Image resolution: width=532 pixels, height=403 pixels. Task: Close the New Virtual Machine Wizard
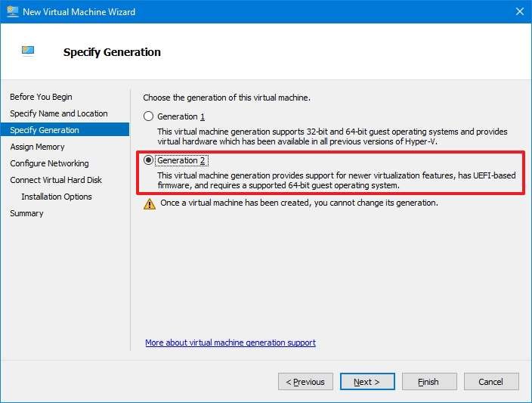pyautogui.click(x=519, y=11)
